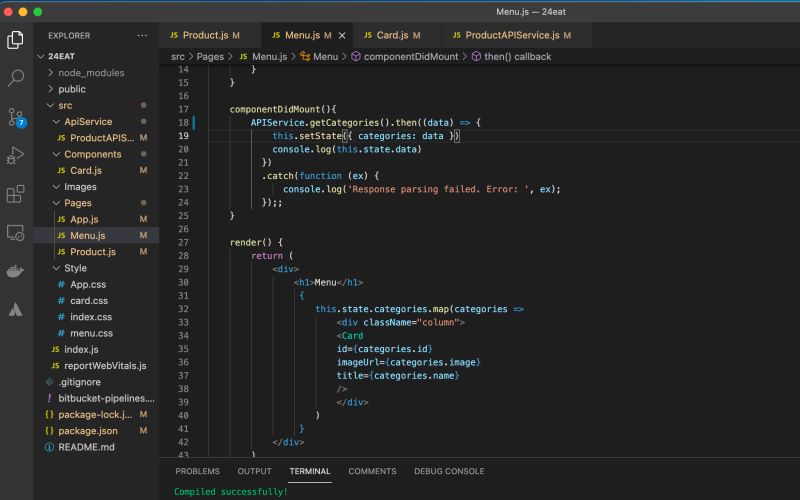800x500 pixels.
Task: Select Menu.js in the explorer tree
Action: click(x=96, y=236)
